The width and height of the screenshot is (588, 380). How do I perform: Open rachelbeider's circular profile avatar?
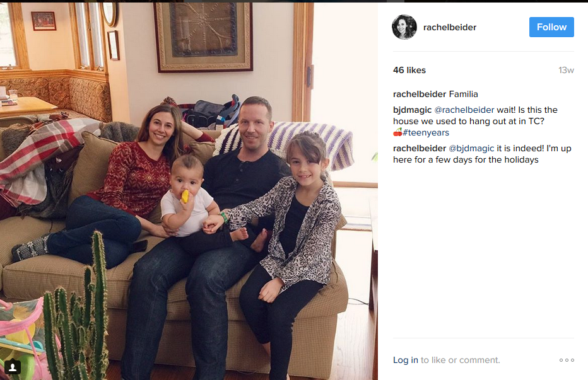coord(404,27)
